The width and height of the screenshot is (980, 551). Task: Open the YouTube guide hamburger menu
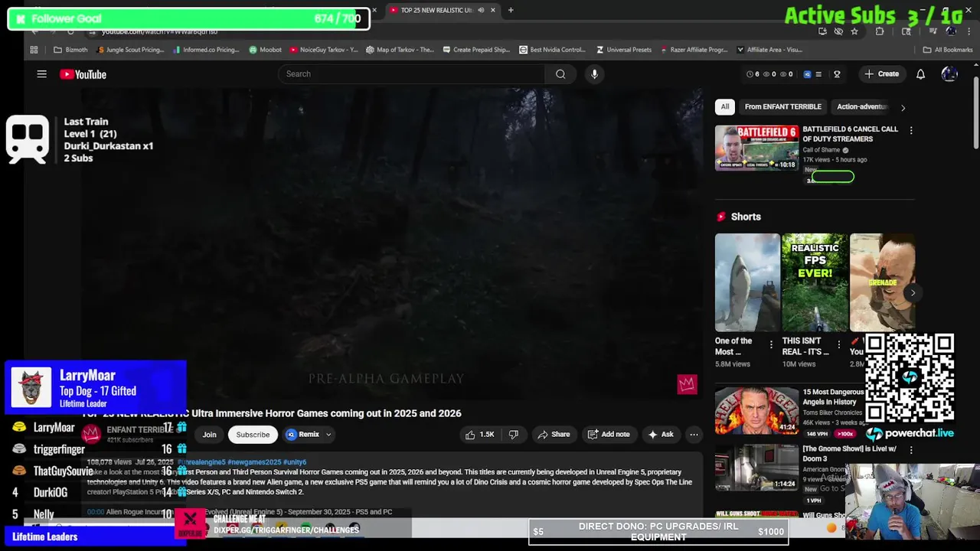[42, 74]
